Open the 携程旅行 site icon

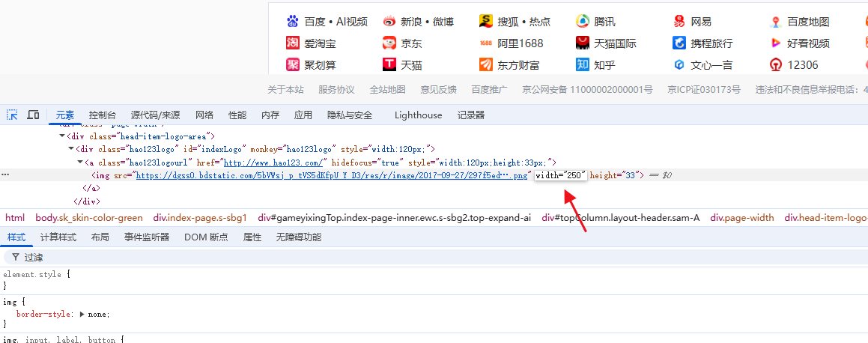pos(679,43)
